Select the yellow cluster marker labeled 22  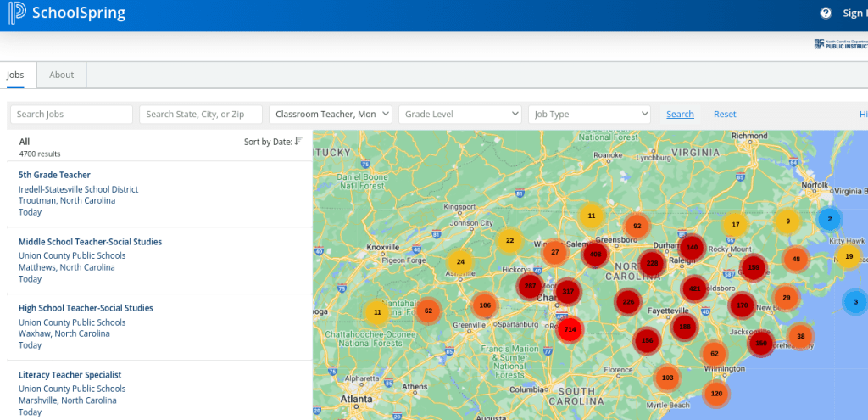[509, 241]
